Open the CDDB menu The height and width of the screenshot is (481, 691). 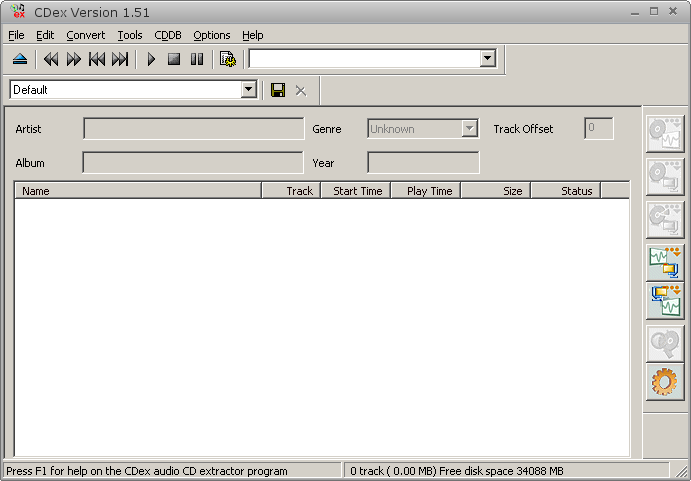click(x=167, y=35)
